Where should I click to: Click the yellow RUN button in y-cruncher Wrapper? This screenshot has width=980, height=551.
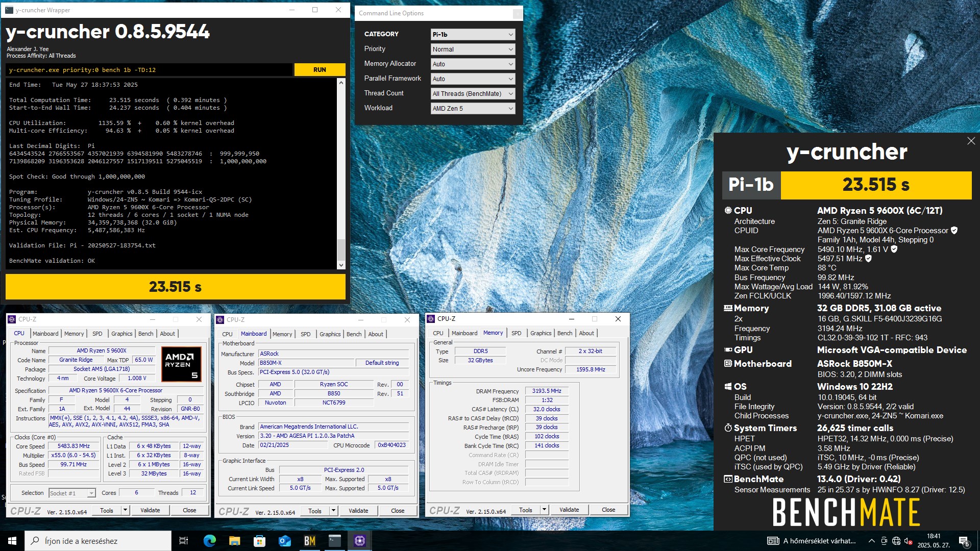click(320, 69)
